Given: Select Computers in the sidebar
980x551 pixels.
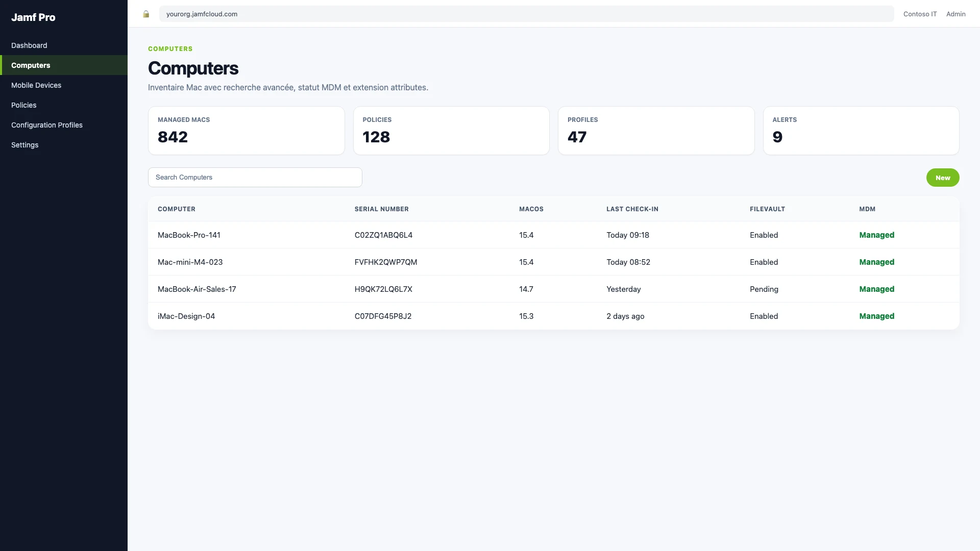Looking at the screenshot, I should coord(64,65).
